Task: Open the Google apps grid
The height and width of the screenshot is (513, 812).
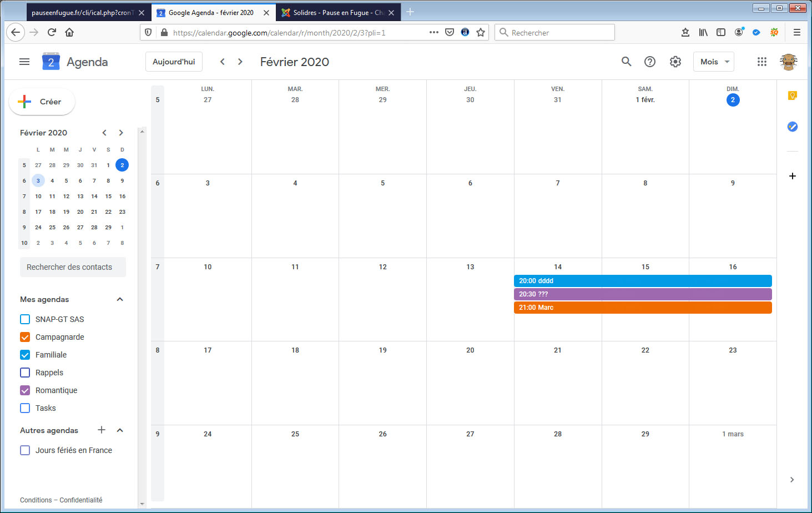Action: pyautogui.click(x=761, y=62)
